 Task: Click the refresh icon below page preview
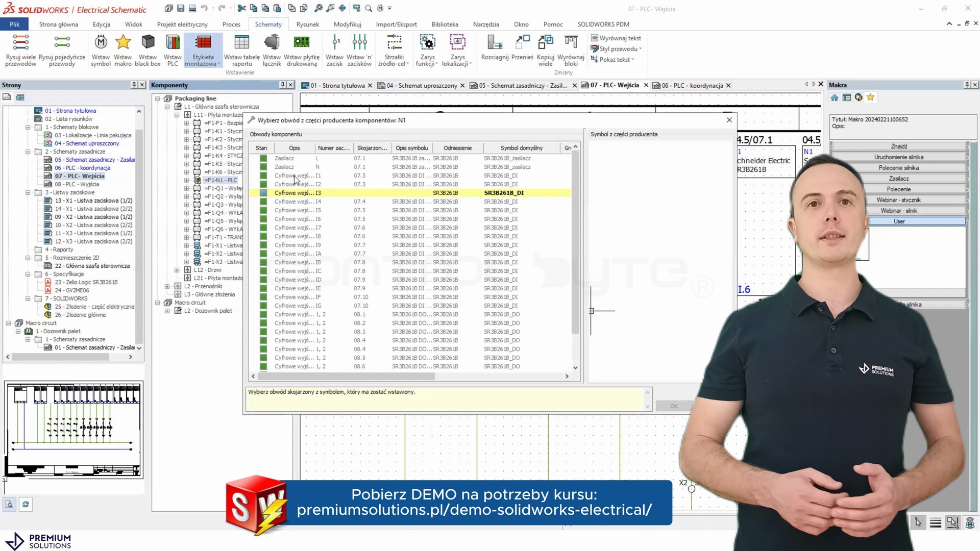tap(26, 504)
